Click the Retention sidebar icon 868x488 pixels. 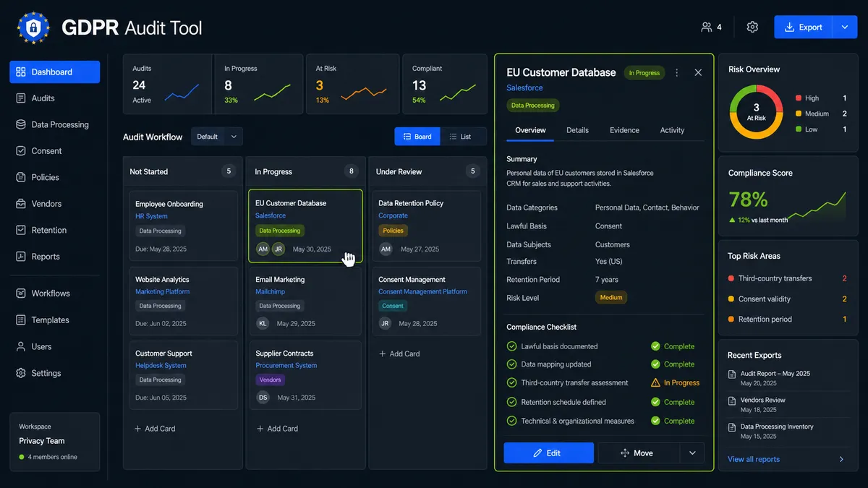click(x=20, y=230)
